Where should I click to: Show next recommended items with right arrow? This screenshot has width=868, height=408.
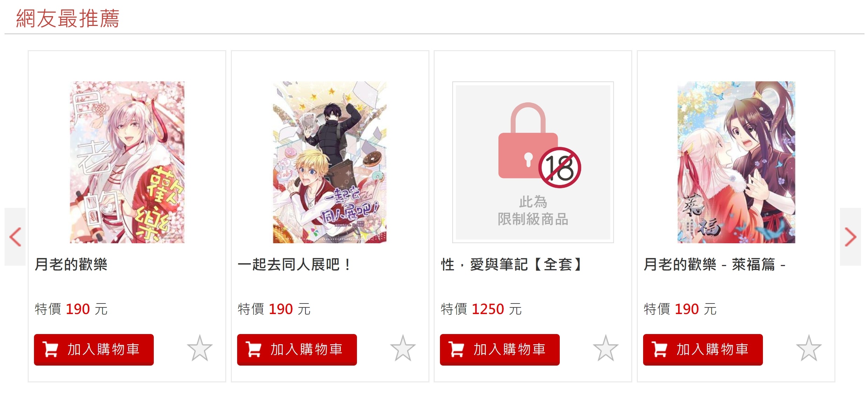850,237
